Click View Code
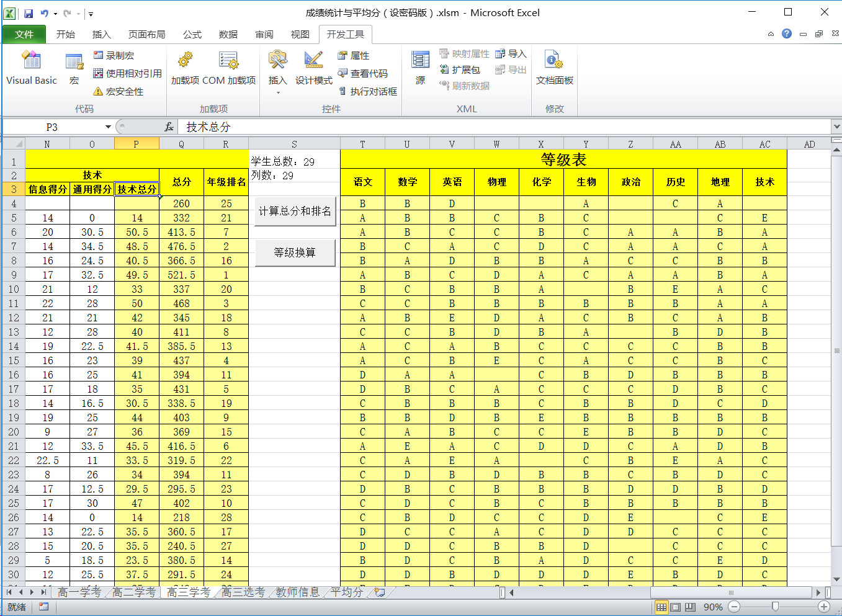 [x=363, y=73]
